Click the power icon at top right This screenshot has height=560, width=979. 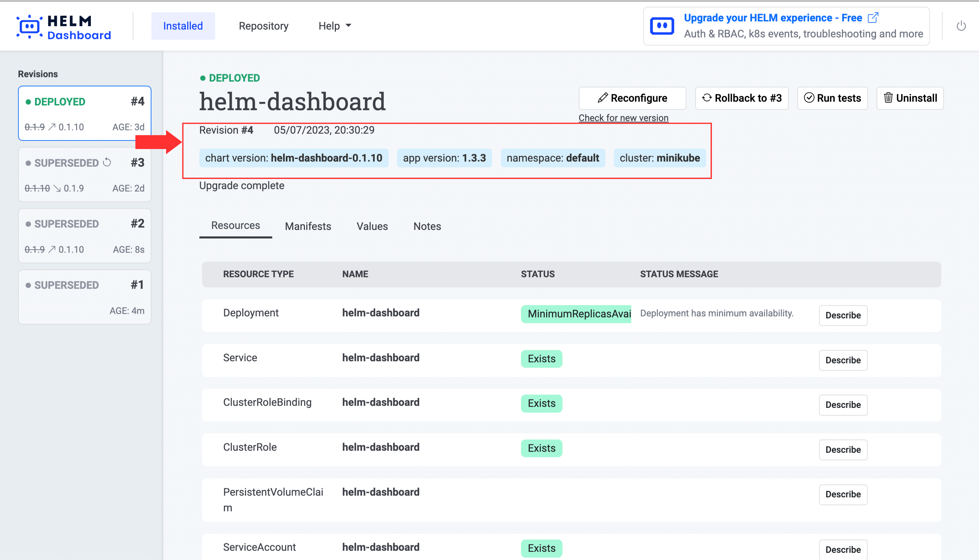(x=961, y=26)
